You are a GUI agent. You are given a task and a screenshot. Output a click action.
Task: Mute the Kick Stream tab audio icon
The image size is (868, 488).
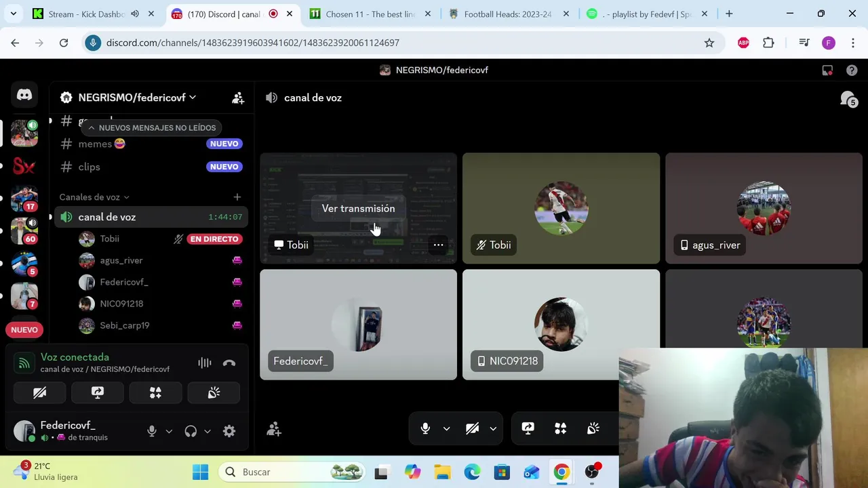click(x=135, y=14)
